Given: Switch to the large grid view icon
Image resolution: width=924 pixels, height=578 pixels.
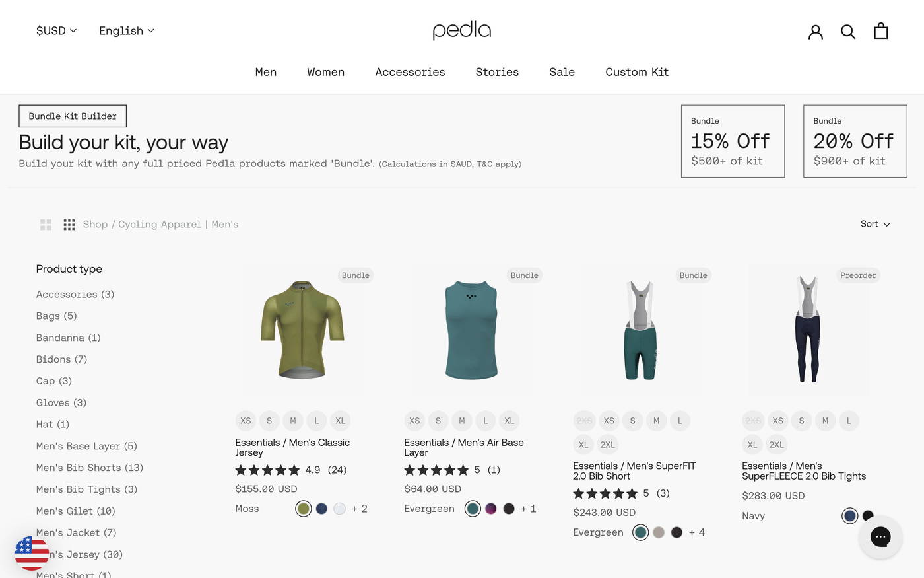Looking at the screenshot, I should (x=46, y=224).
